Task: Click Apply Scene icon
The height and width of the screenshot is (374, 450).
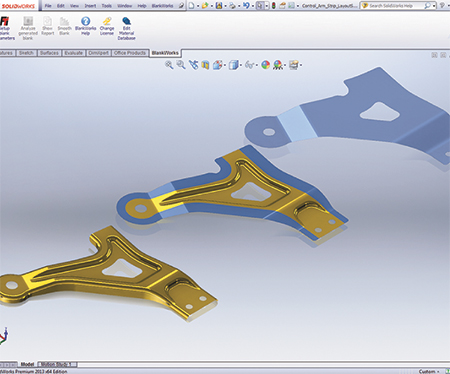Action: (x=278, y=65)
